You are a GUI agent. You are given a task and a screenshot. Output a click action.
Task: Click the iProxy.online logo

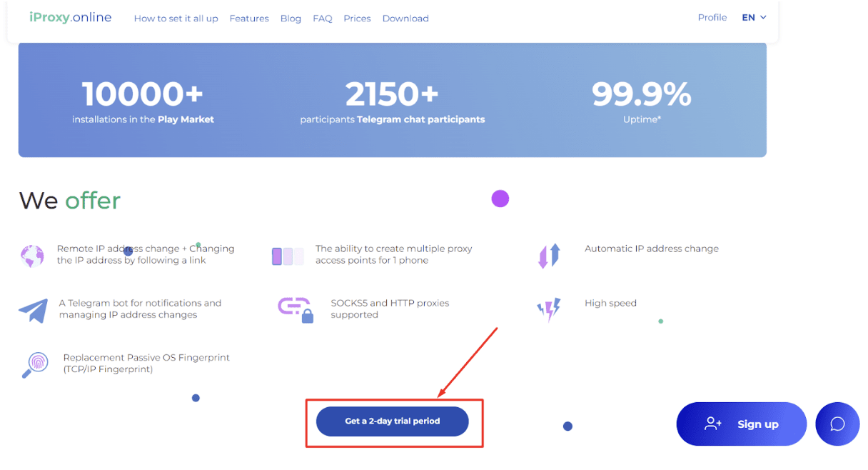[x=71, y=18]
